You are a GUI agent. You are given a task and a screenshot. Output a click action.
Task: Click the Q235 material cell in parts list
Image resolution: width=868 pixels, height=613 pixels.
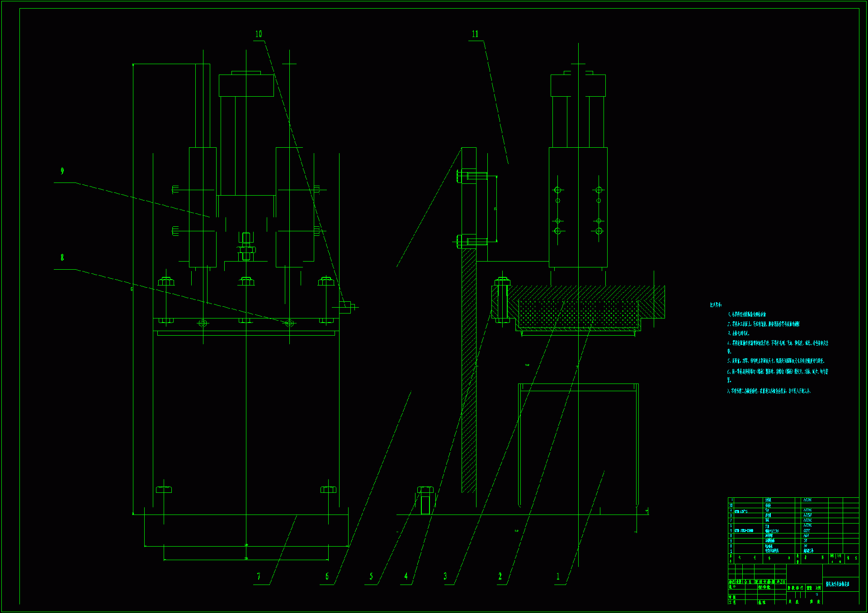(x=807, y=531)
